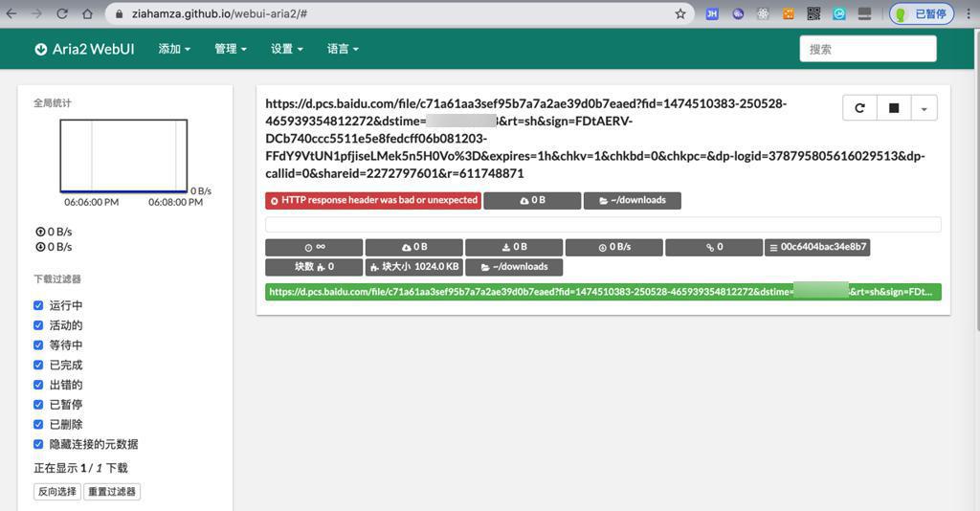Expand the download actions caret dropdown
980x511 pixels.
click(924, 108)
